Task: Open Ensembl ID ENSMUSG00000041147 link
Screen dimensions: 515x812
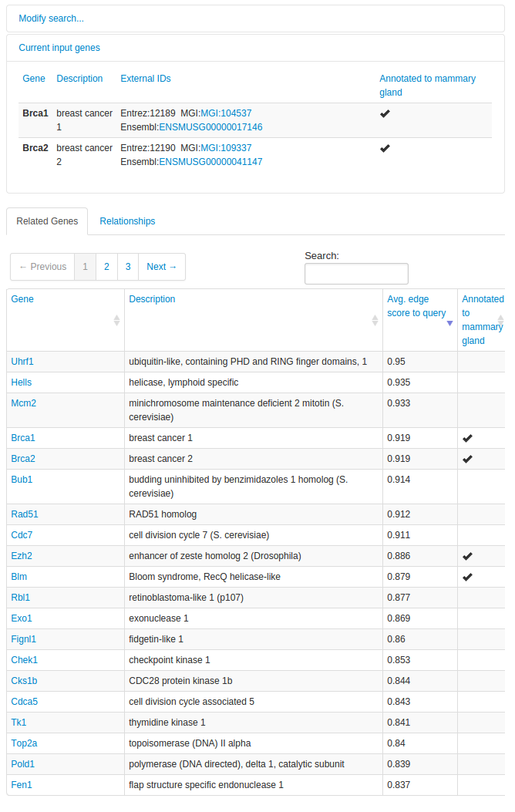Action: [210, 162]
